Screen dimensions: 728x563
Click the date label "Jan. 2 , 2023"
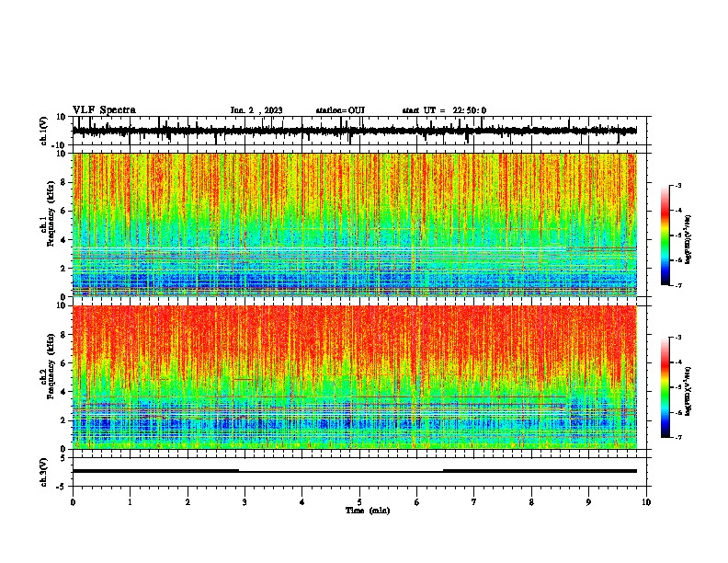[x=256, y=110]
